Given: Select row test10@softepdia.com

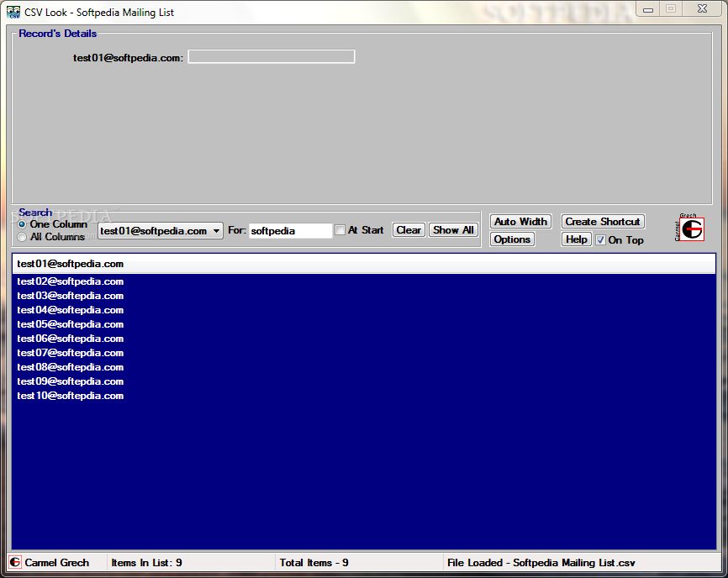Looking at the screenshot, I should (x=363, y=397).
